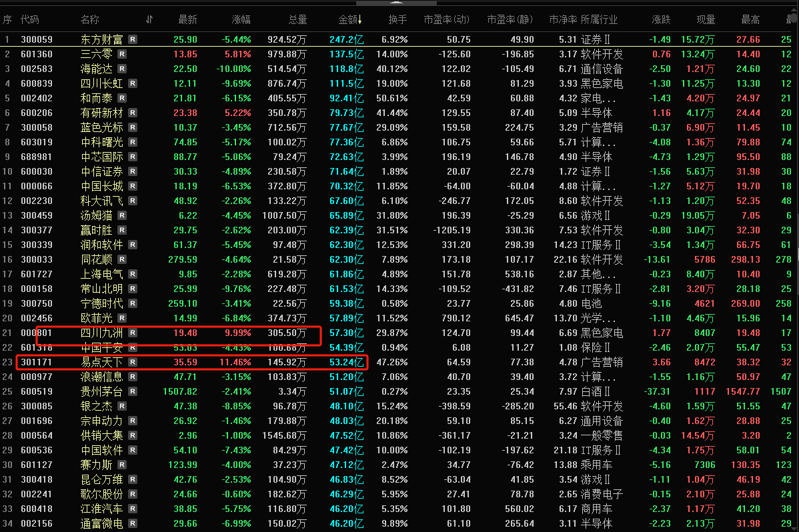Click the 所属行业 column header
This screenshot has width=799, height=532.
599,20
